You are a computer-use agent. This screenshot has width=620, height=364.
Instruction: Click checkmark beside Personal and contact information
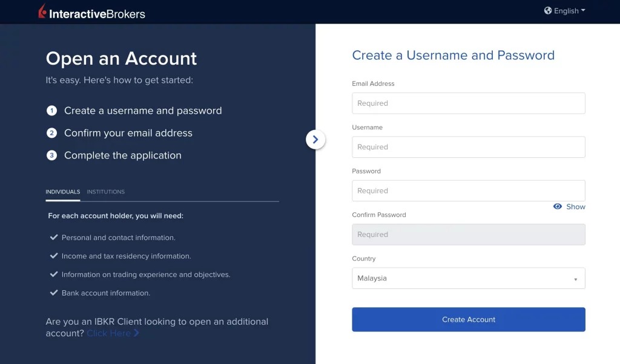(54, 238)
